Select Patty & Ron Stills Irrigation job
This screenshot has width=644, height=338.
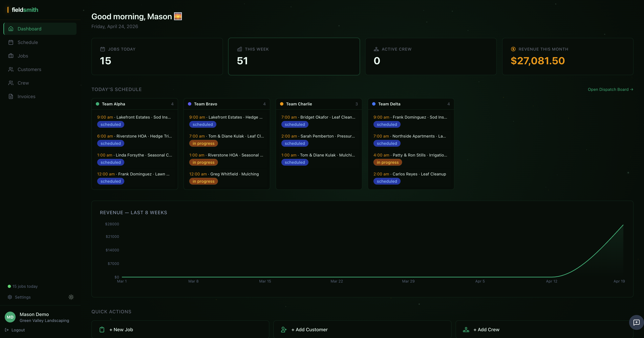[x=411, y=159]
